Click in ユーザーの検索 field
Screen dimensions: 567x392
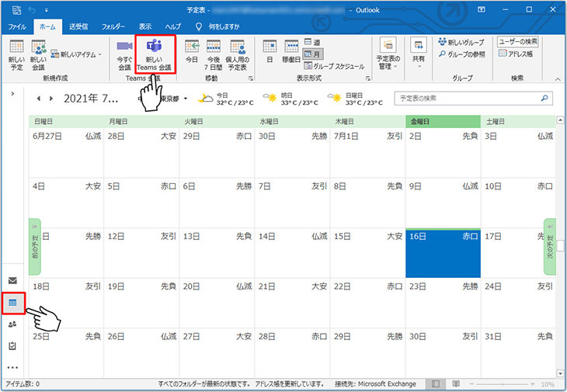click(518, 42)
